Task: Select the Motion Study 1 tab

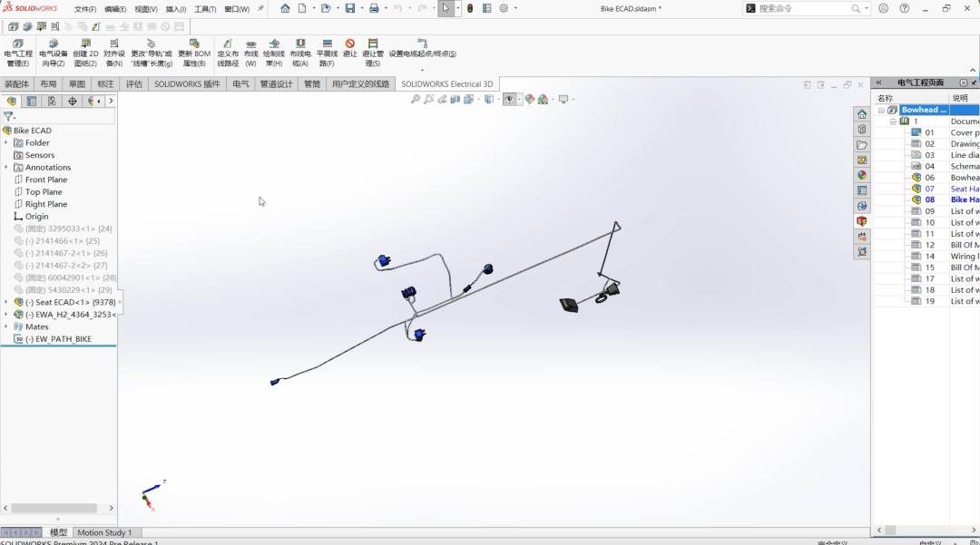Action: pyautogui.click(x=104, y=532)
